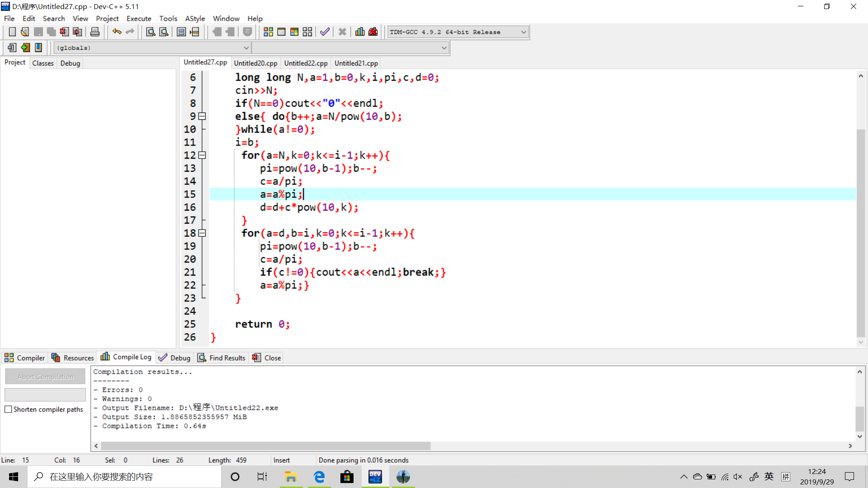Click the Windows Start button

point(14,477)
